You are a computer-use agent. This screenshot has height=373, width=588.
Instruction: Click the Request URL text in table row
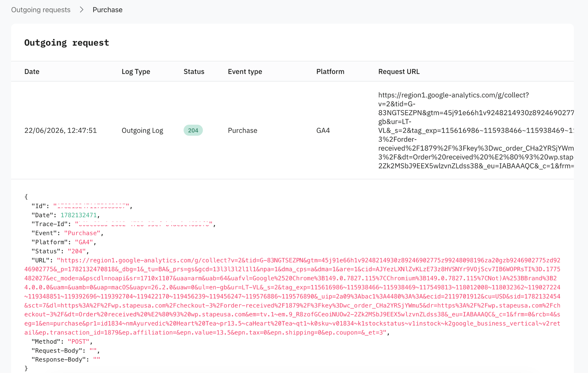[x=476, y=130]
